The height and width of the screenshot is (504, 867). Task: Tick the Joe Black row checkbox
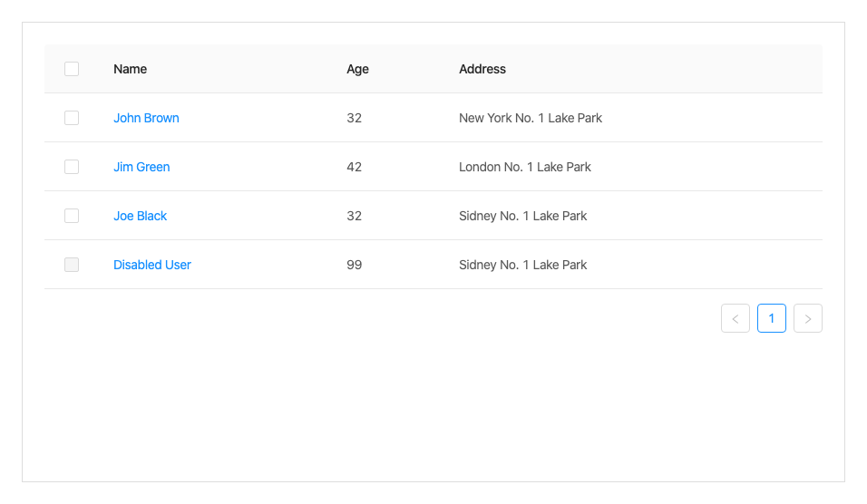pos(72,216)
